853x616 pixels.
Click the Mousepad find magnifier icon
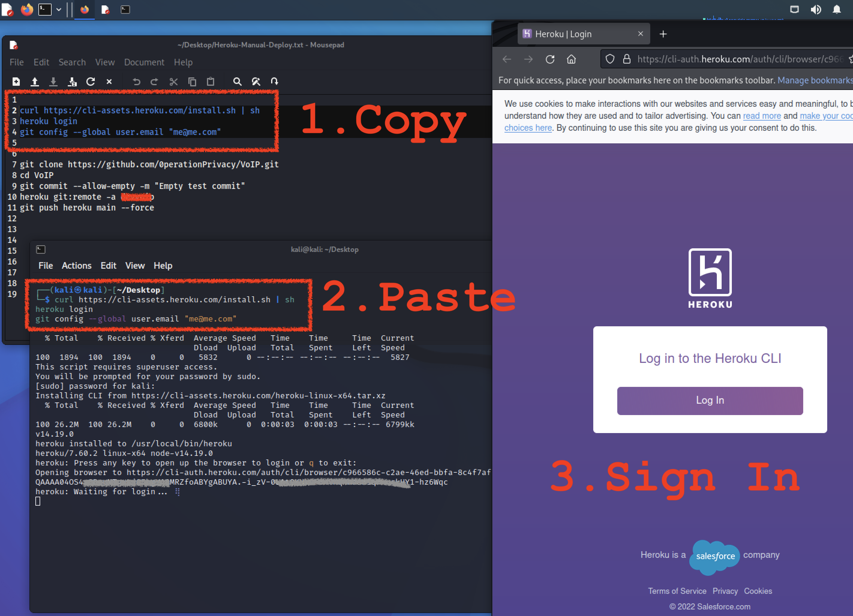pyautogui.click(x=237, y=82)
